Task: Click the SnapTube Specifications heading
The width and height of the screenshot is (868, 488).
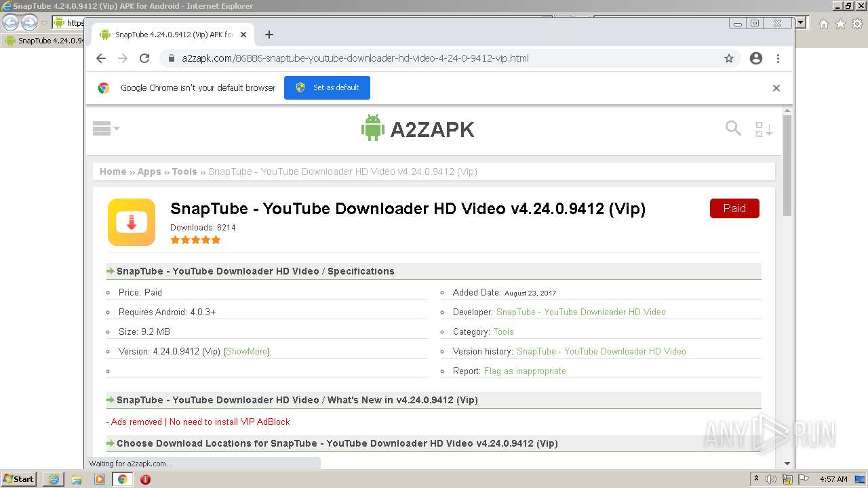Action: click(x=255, y=271)
